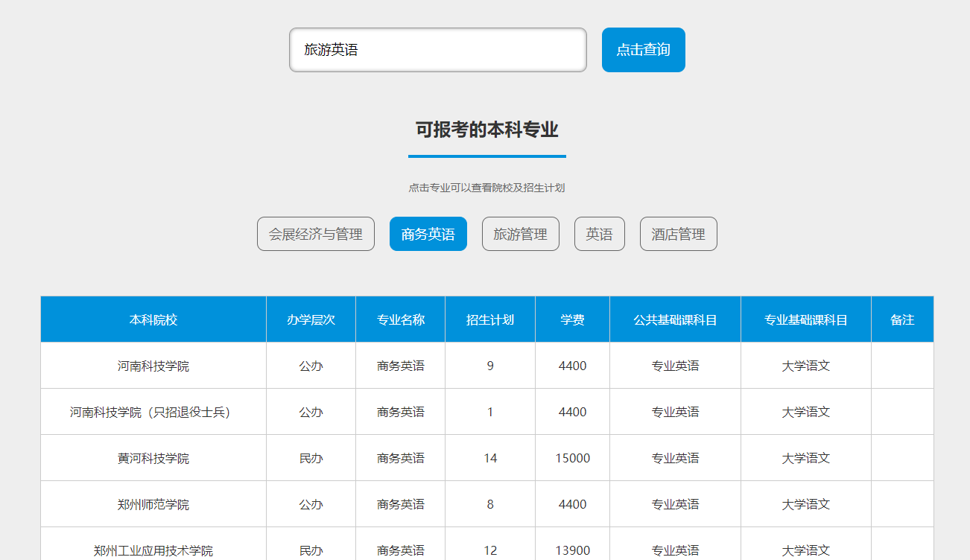The image size is (970, 560).
Task: Select the 黄河科技学院 school cell
Action: 153,458
